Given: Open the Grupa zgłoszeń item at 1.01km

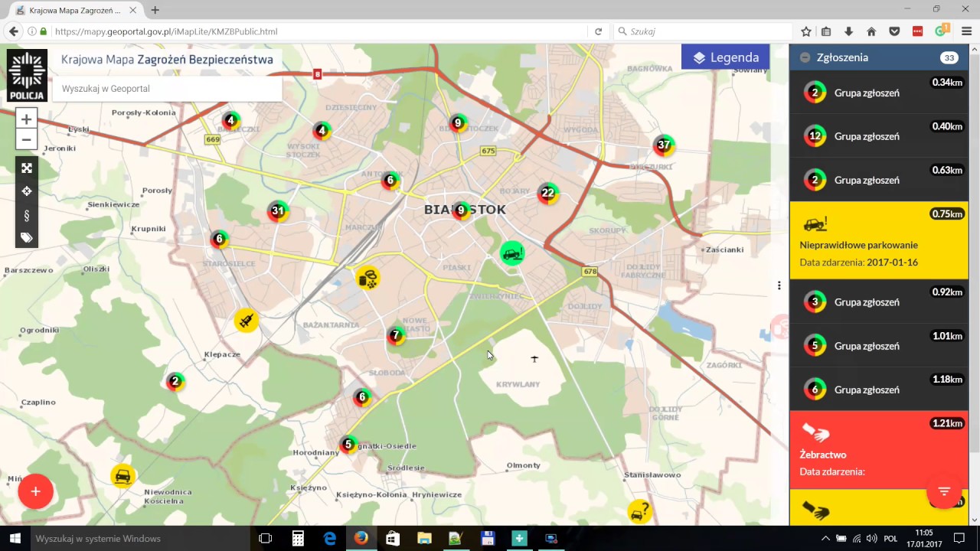Looking at the screenshot, I should point(879,346).
